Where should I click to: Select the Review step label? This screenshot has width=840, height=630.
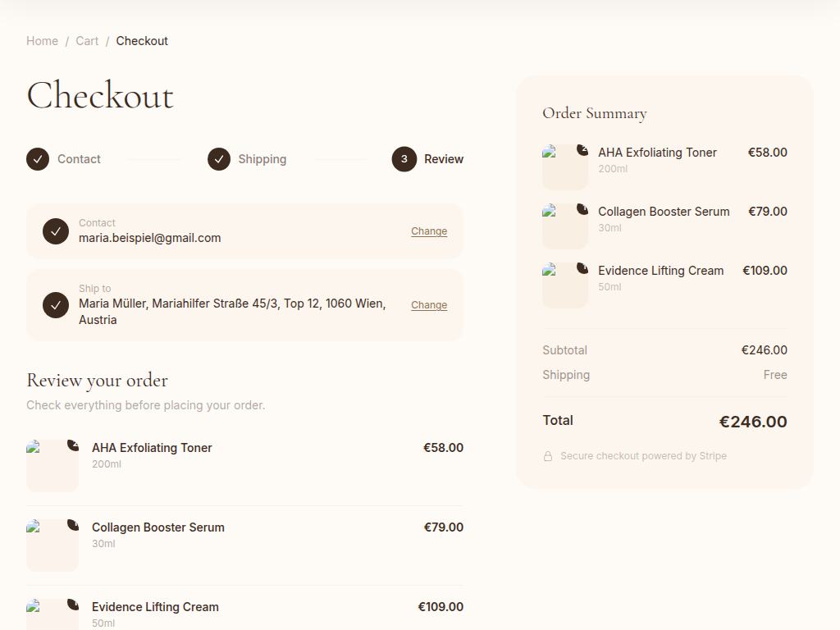[444, 159]
